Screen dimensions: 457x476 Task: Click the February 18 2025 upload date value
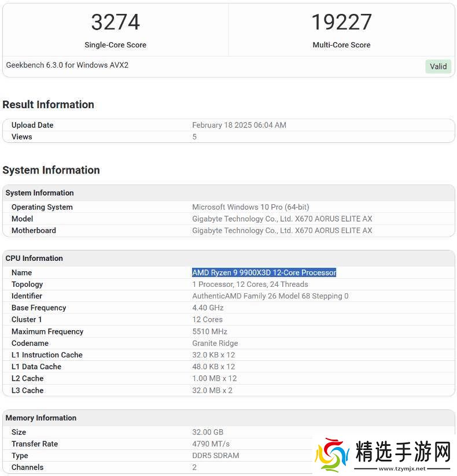click(239, 125)
